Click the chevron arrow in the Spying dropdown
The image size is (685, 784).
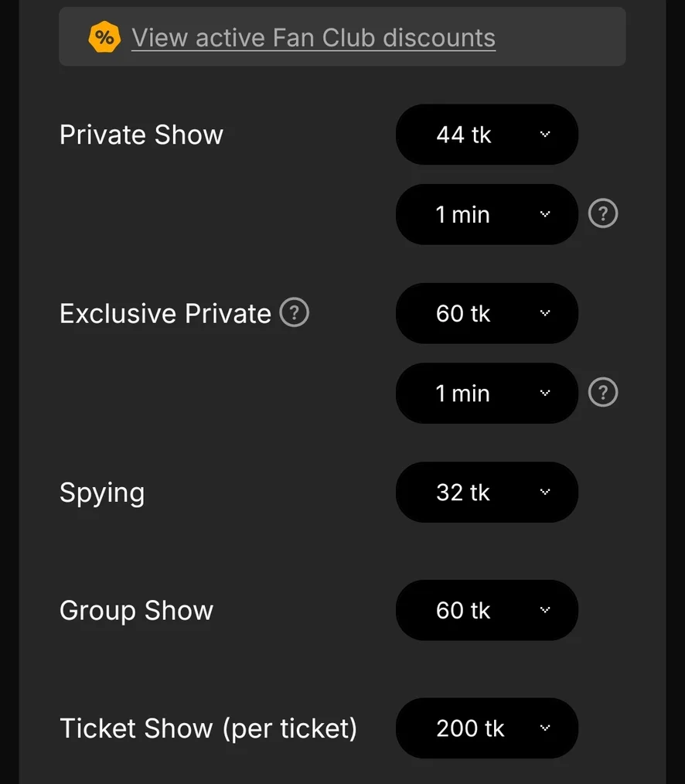coord(545,493)
